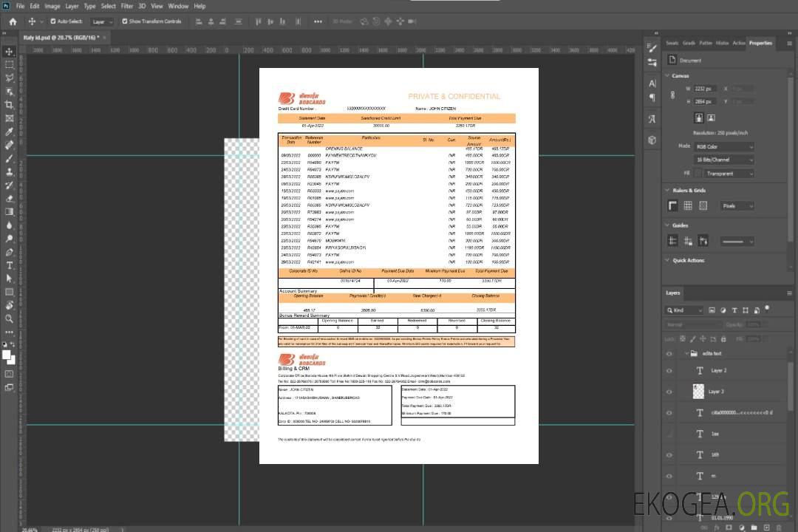
Task: Toggle visibility of the 'm' text layer
Action: 669,477
